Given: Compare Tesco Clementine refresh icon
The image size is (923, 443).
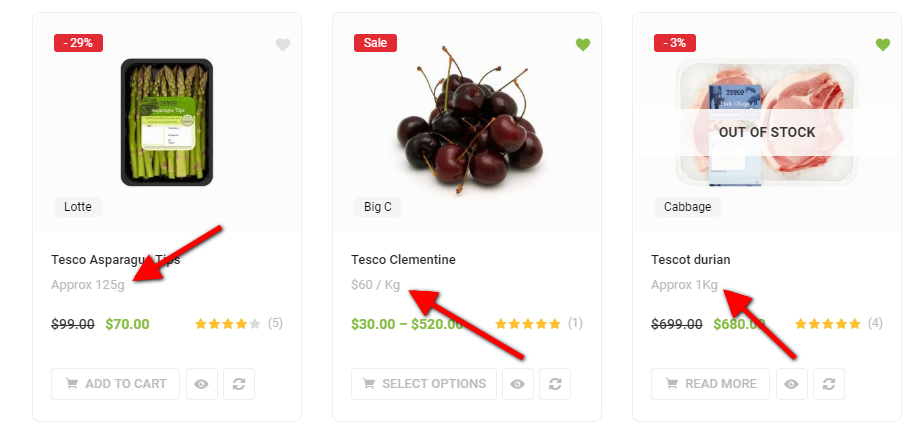Looking at the screenshot, I should pyautogui.click(x=554, y=384).
